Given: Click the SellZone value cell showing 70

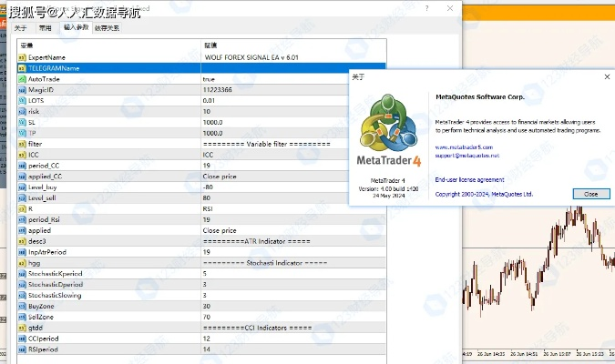Looking at the screenshot, I should pyautogui.click(x=273, y=317).
